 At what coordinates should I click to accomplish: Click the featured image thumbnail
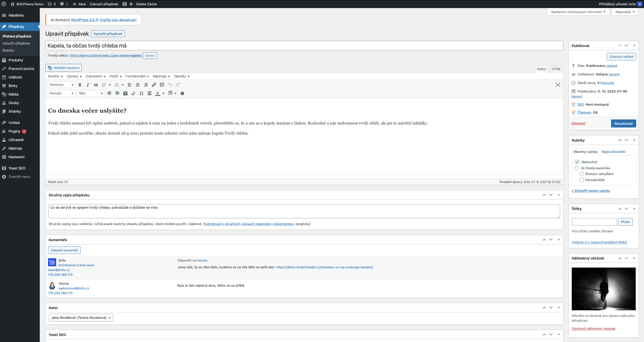(603, 289)
